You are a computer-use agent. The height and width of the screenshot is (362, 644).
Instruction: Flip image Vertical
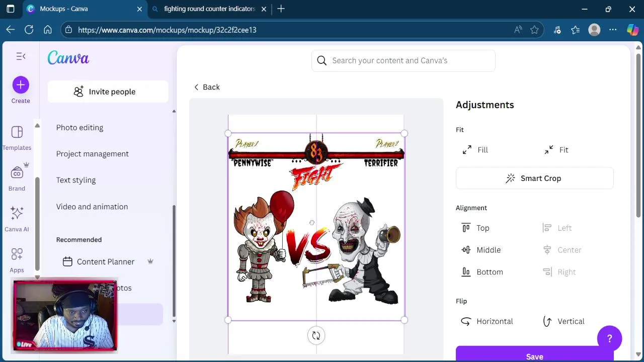[x=563, y=321]
